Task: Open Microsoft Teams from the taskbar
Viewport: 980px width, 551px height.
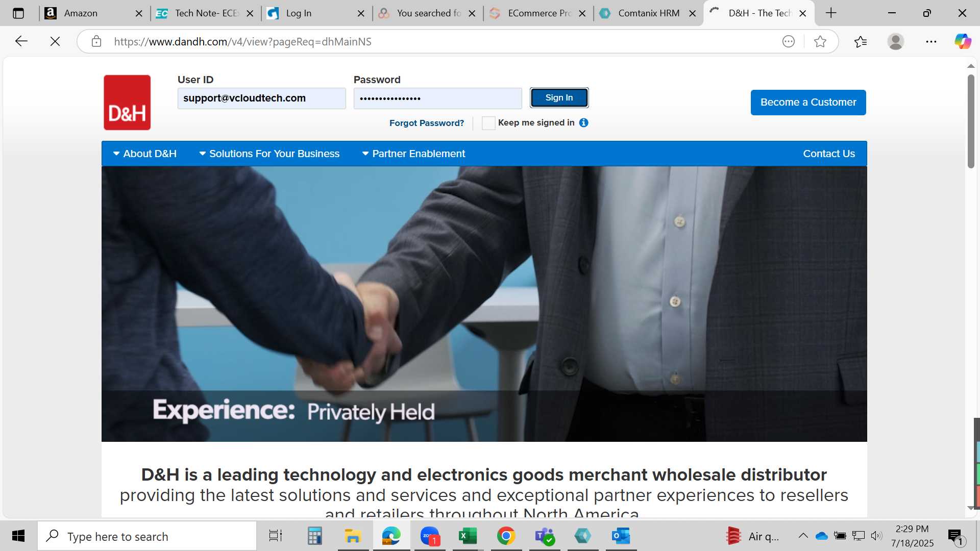Action: pyautogui.click(x=545, y=536)
